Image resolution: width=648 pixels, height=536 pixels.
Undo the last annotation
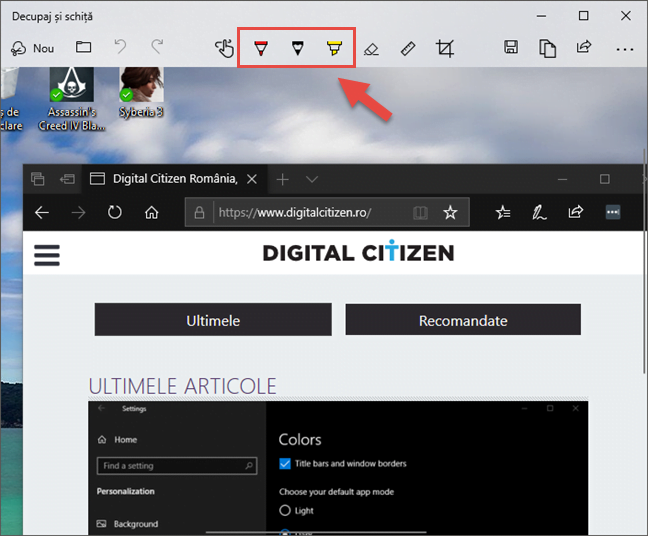(120, 47)
